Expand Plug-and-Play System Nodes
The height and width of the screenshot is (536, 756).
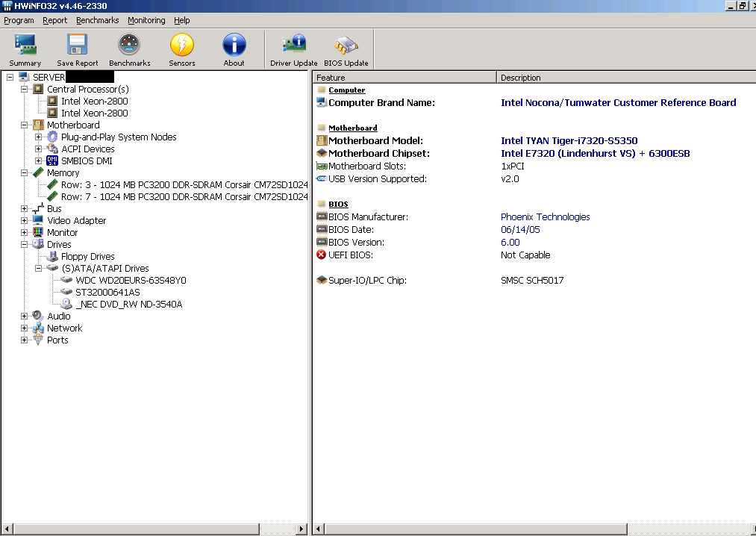pyautogui.click(x=38, y=137)
